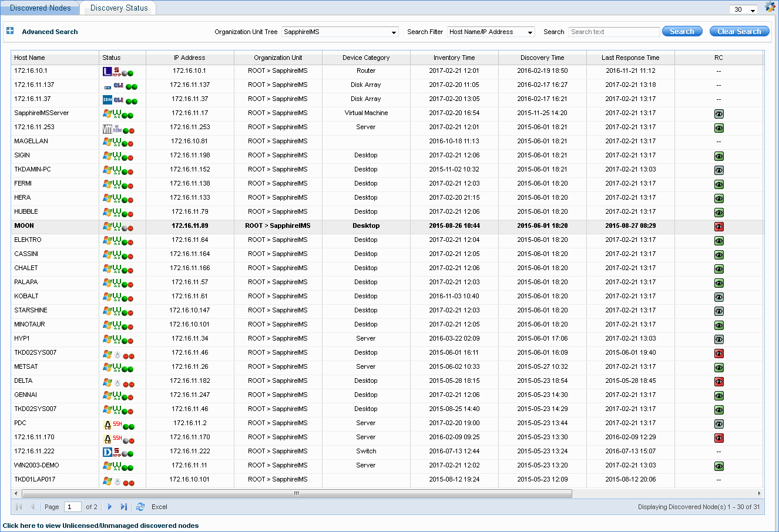Export the node list to Excel
779x532 pixels.
(x=159, y=507)
